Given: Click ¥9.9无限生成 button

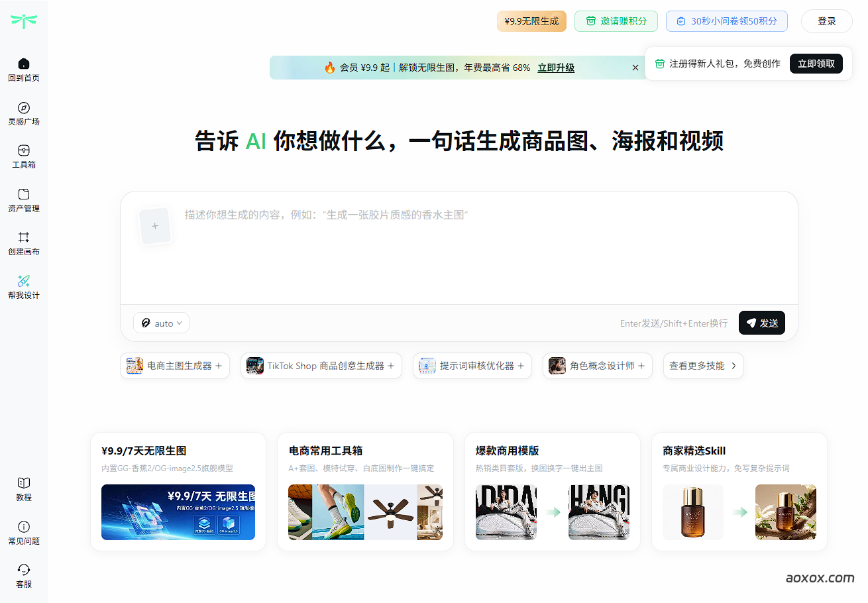Looking at the screenshot, I should [531, 21].
